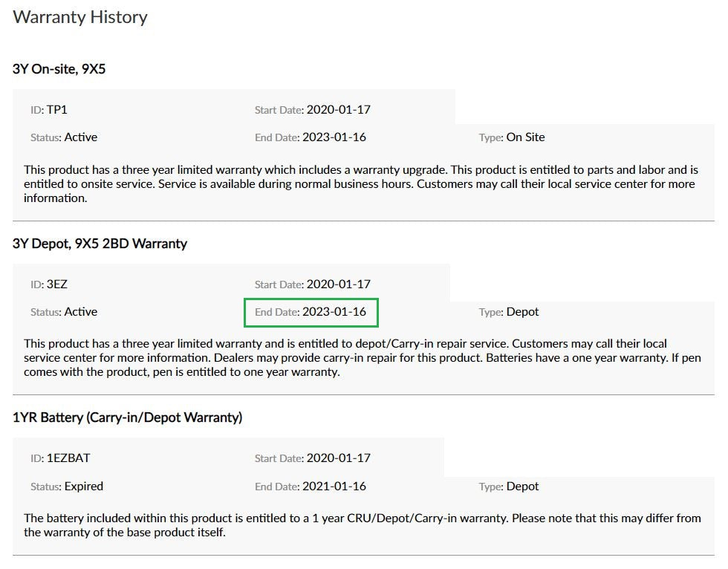
Task: Click the Active status of TP1 warranty
Action: coord(81,137)
